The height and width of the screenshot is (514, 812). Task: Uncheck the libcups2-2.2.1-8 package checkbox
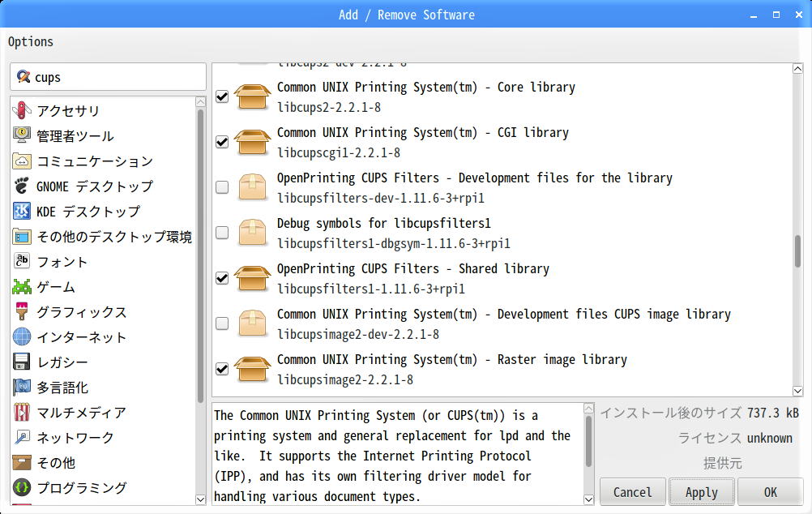[x=222, y=96]
